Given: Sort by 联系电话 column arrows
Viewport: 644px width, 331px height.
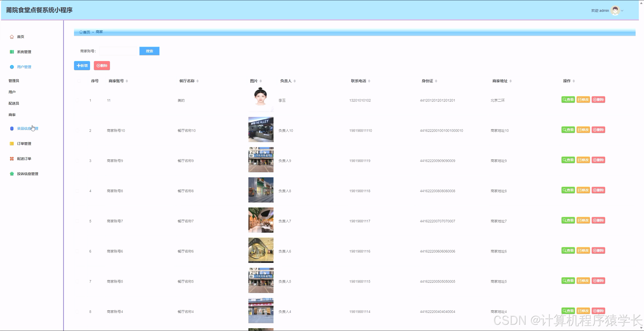Looking at the screenshot, I should 369,81.
